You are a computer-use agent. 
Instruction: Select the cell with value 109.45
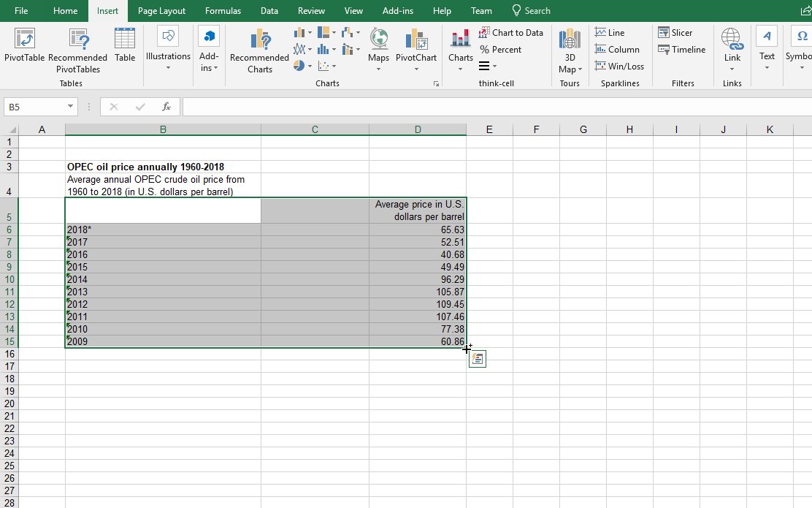click(x=418, y=304)
